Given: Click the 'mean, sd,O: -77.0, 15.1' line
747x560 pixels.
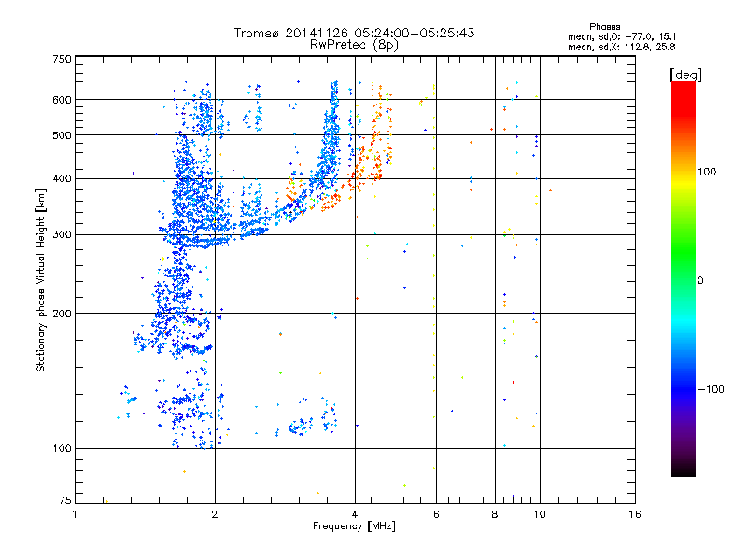Looking at the screenshot, I should [x=622, y=36].
